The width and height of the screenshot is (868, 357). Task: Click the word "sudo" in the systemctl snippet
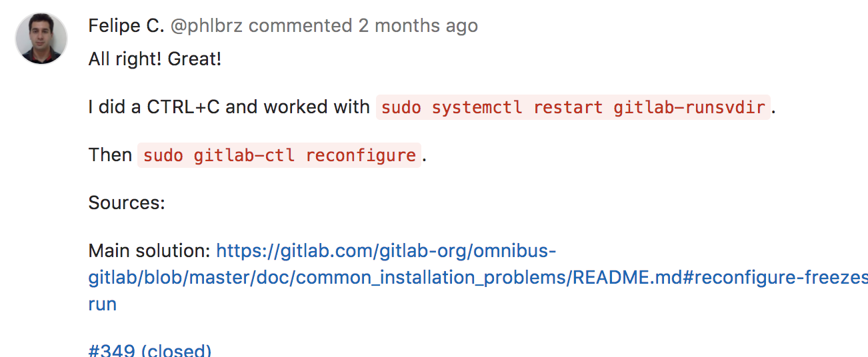401,107
